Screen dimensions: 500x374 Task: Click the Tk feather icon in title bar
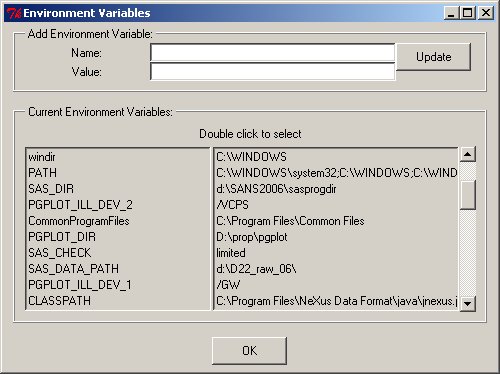(x=14, y=13)
